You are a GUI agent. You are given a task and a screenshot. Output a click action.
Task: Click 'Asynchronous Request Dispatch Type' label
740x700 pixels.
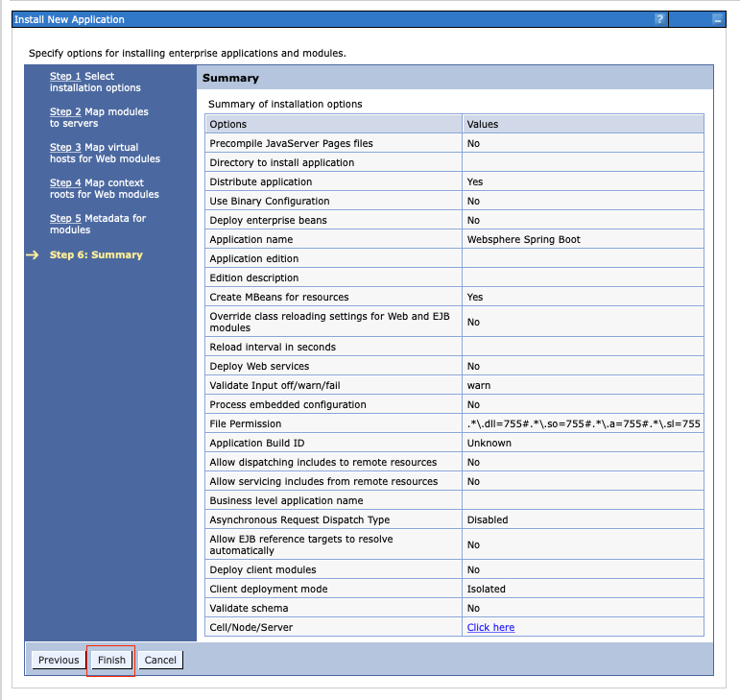click(x=299, y=519)
